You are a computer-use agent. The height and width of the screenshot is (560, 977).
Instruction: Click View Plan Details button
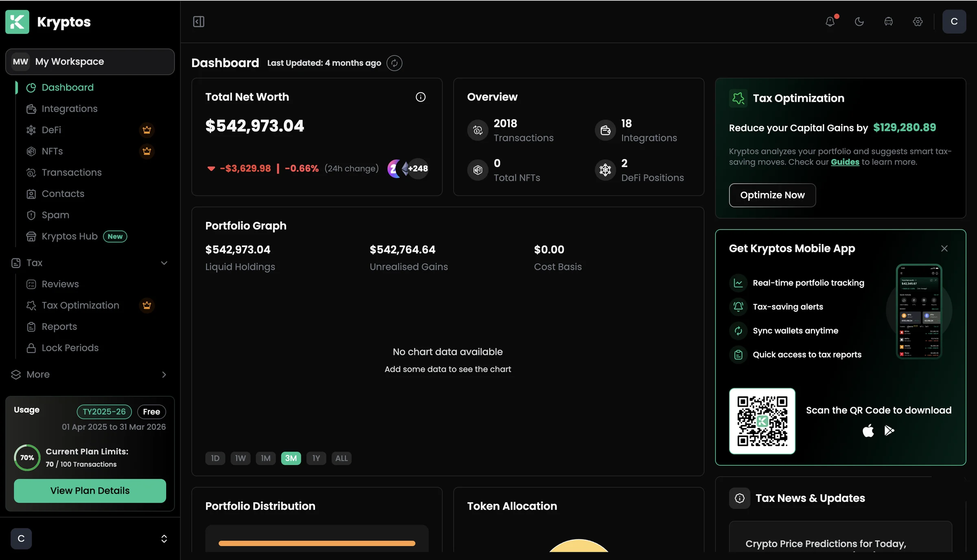90,491
